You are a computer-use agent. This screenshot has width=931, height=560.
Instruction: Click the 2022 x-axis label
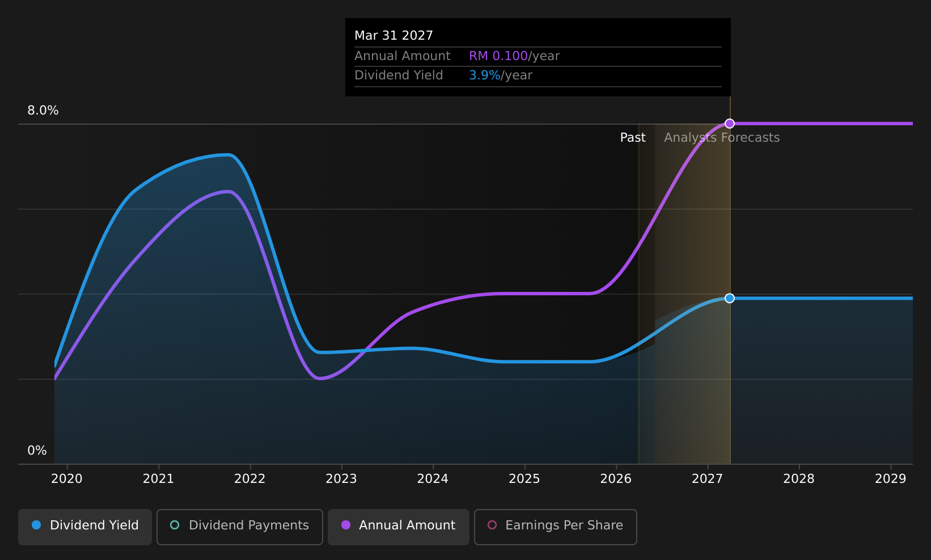pos(250,479)
